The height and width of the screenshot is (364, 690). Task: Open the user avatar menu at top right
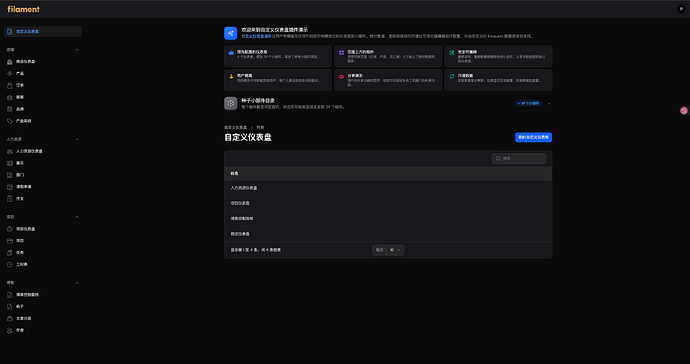click(x=681, y=9)
